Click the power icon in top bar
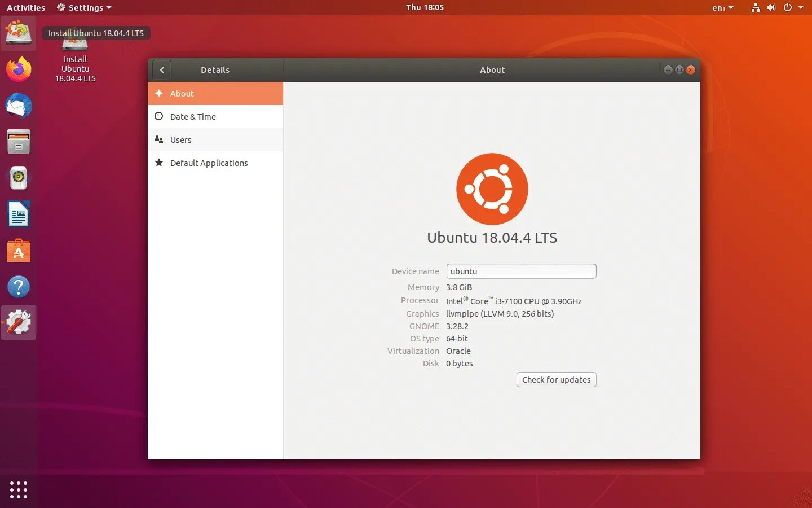The height and width of the screenshot is (508, 812). 788,7
